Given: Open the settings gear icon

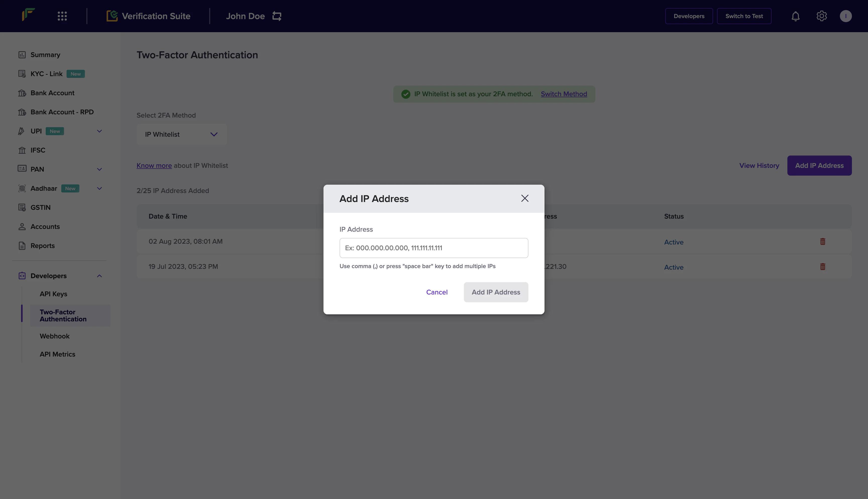Looking at the screenshot, I should point(822,16).
